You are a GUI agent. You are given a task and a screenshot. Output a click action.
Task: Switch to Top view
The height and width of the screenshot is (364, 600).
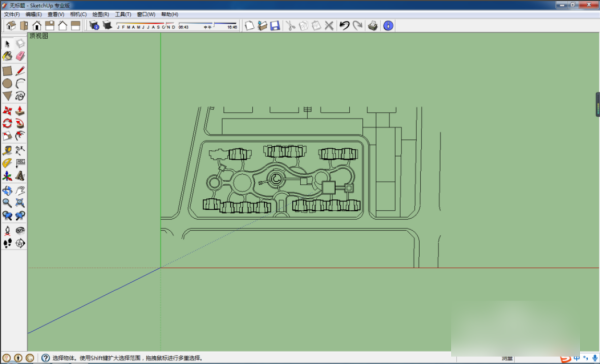pos(24,26)
